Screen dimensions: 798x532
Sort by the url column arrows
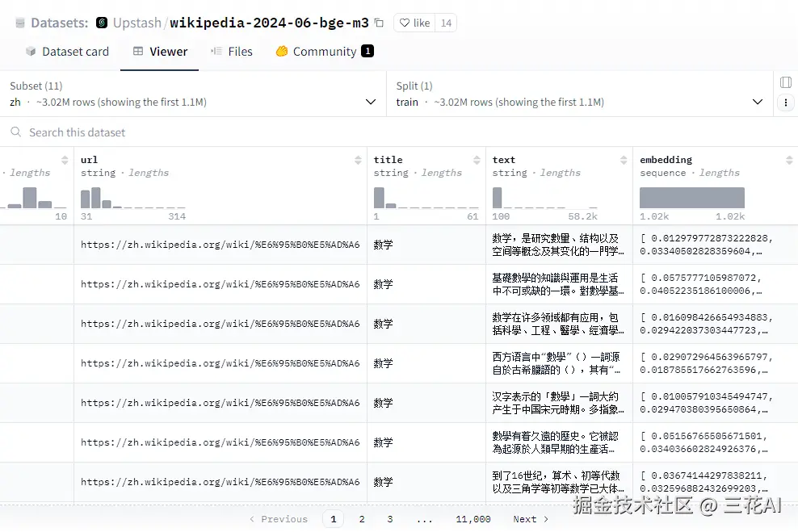tap(358, 160)
